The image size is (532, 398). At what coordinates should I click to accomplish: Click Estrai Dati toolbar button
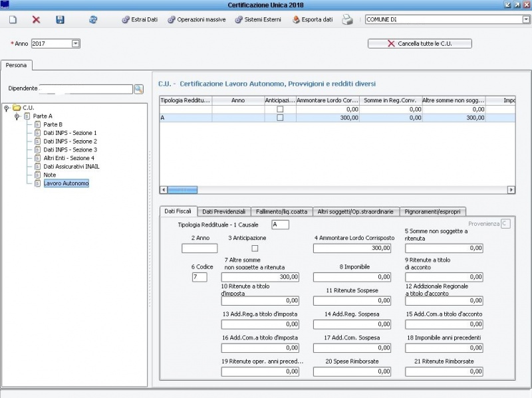(x=141, y=20)
